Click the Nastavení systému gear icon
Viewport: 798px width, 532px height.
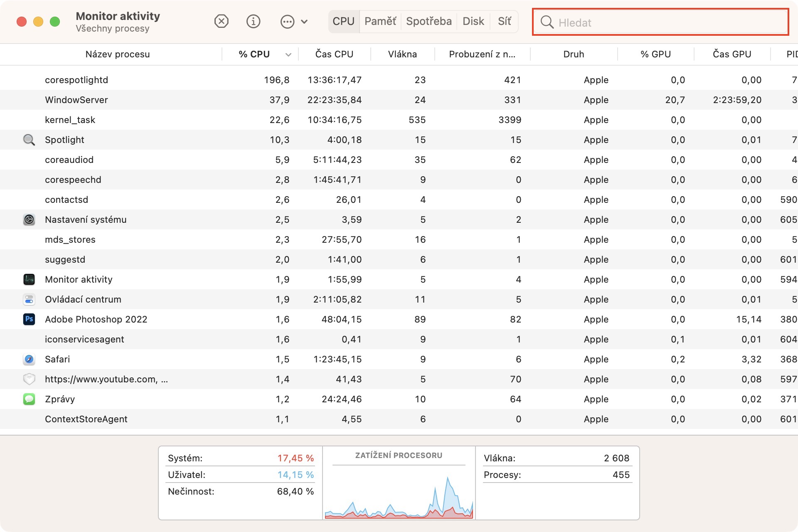coord(29,219)
